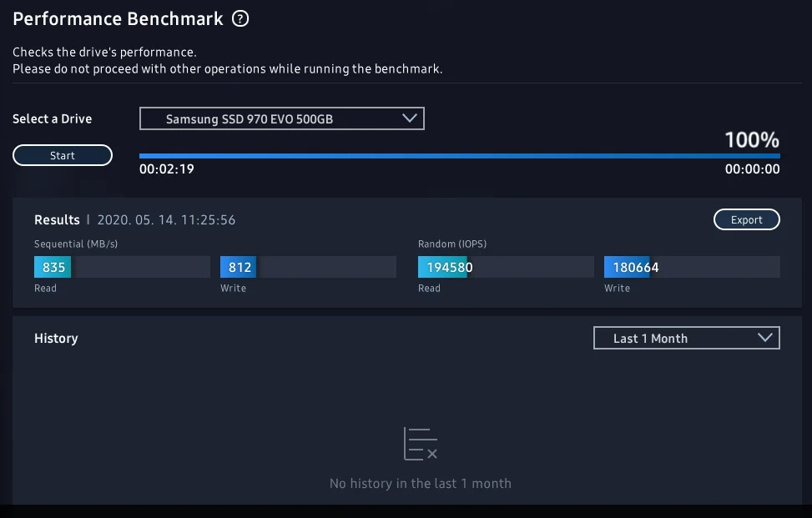812x518 pixels.
Task: Open the Select a Drive dropdown
Action: pyautogui.click(x=281, y=118)
